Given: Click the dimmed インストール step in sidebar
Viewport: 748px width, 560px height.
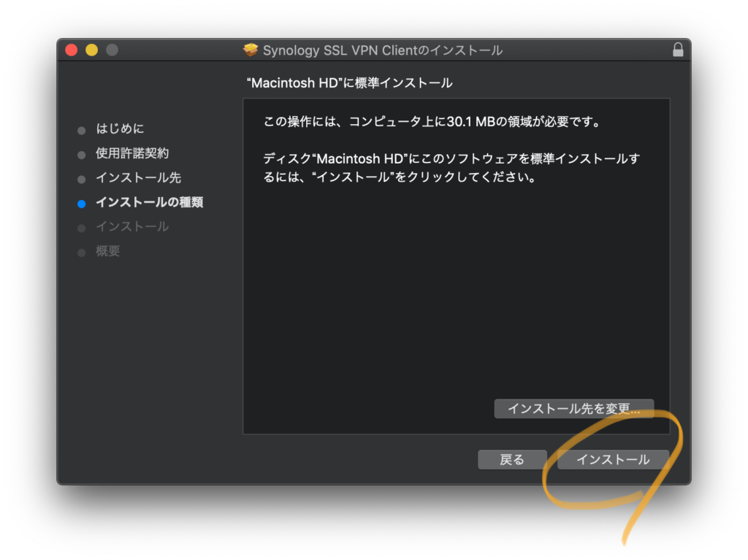Looking at the screenshot, I should click(132, 227).
